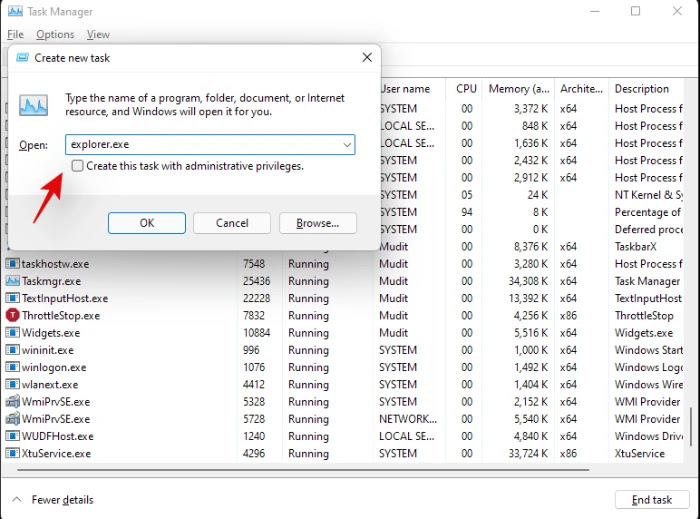Sort by the Architecture column header
This screenshot has height=519, width=700.
[581, 89]
